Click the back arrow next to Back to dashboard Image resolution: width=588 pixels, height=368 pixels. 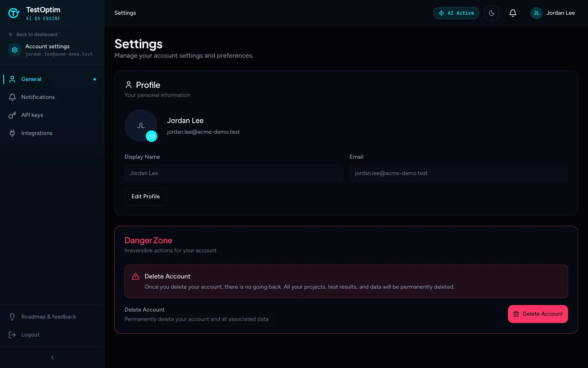[x=11, y=34]
